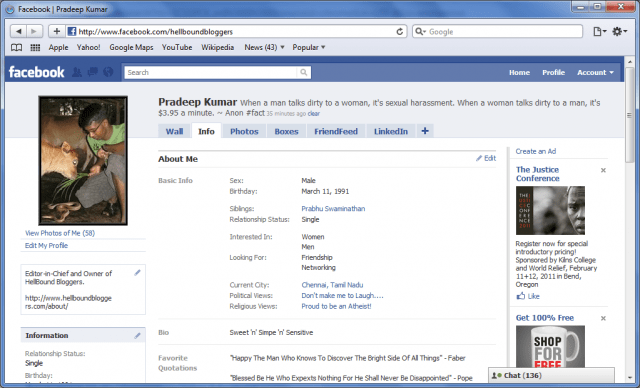Open the bookmarks book icon

[16, 47]
